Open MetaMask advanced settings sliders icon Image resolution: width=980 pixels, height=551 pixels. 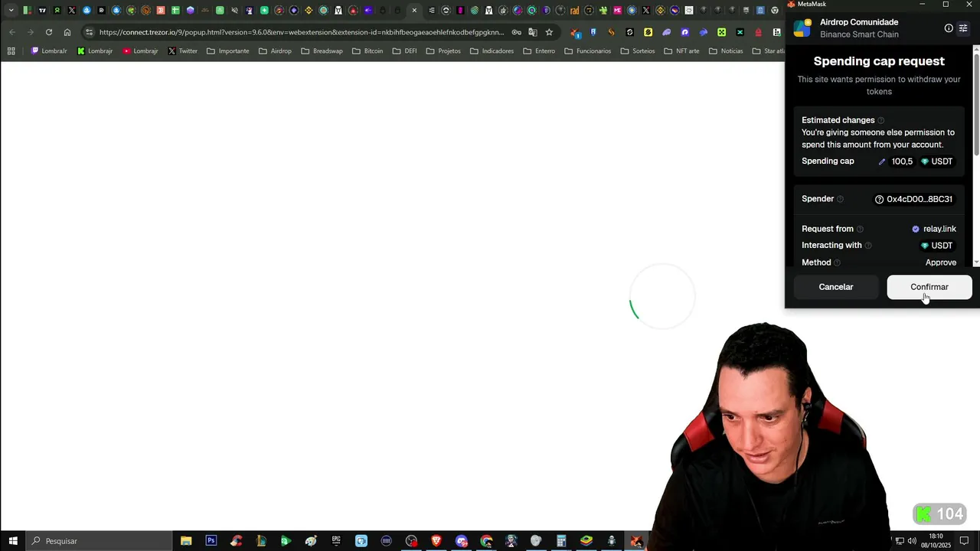click(963, 28)
